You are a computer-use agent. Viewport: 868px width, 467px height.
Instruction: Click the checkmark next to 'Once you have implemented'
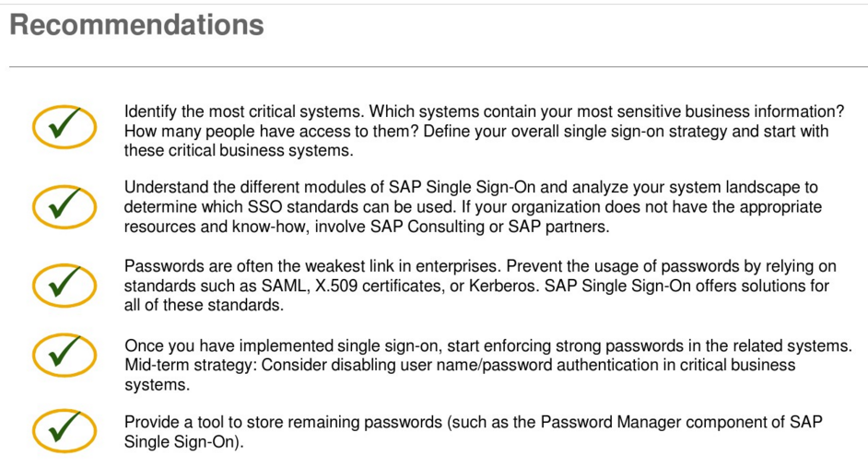tap(65, 355)
